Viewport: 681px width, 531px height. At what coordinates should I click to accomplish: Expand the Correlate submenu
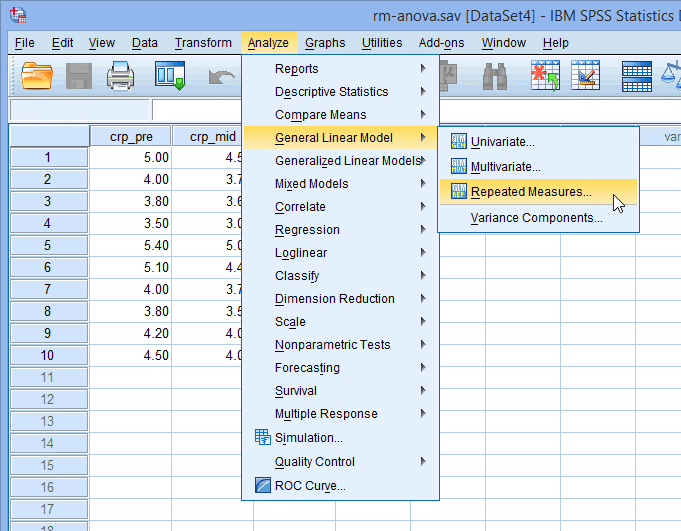[x=340, y=207]
